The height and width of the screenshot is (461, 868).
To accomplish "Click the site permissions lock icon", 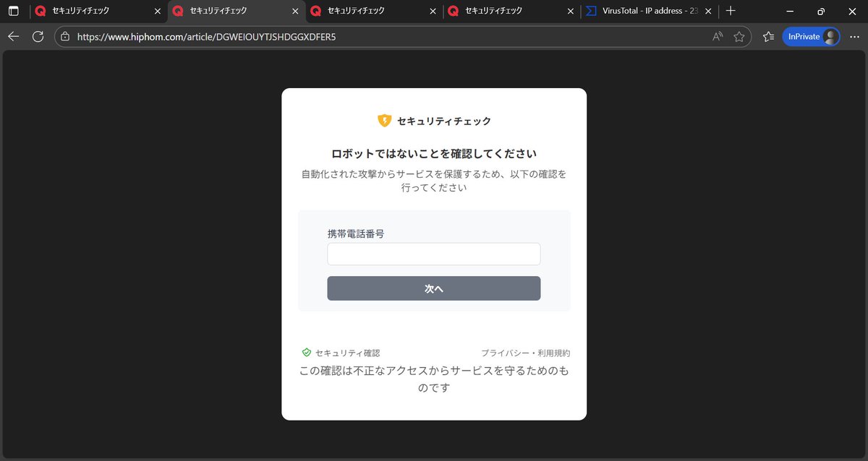I will tap(65, 36).
